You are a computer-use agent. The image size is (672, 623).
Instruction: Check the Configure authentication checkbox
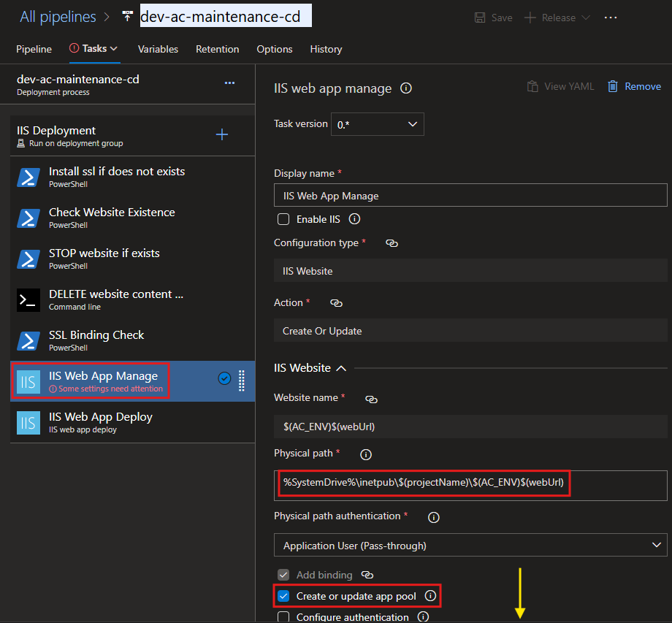pos(283,617)
